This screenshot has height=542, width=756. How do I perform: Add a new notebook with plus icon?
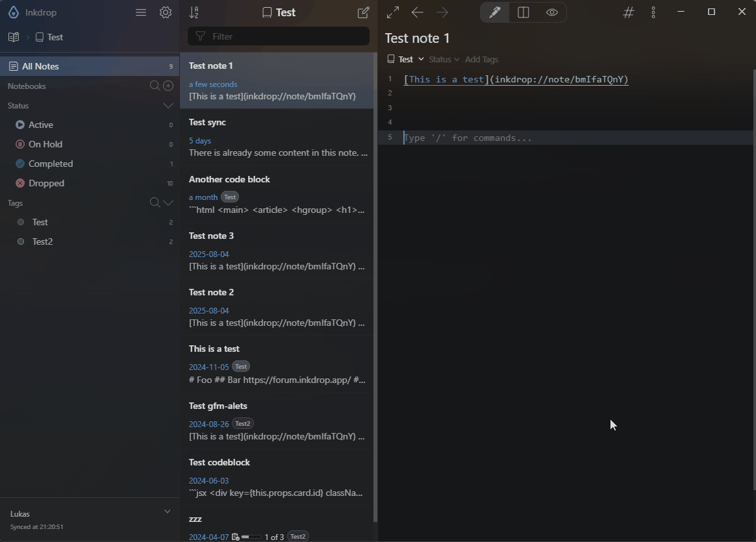(168, 86)
